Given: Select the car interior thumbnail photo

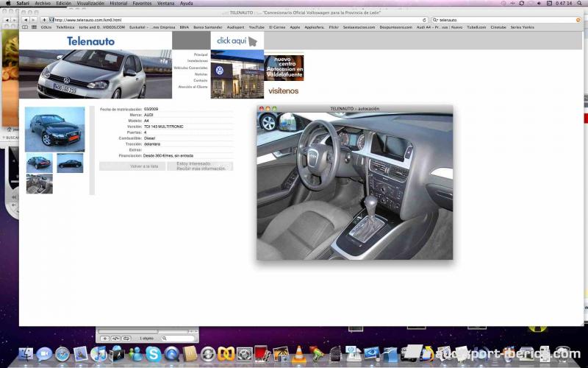Looking at the screenshot, I should (40, 184).
